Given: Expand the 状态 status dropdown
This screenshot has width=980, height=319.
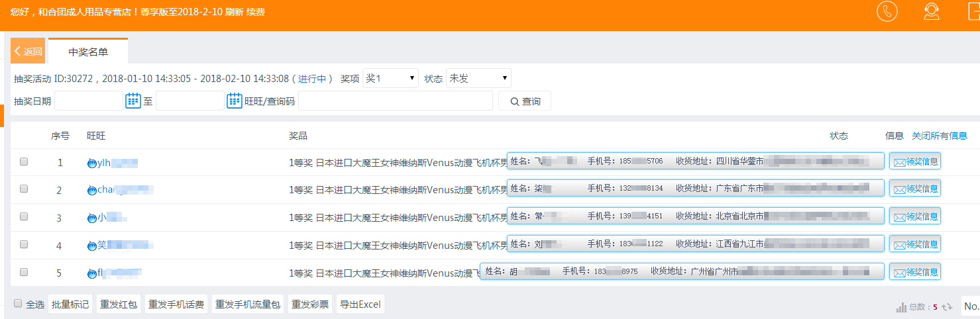Looking at the screenshot, I should tap(478, 78).
